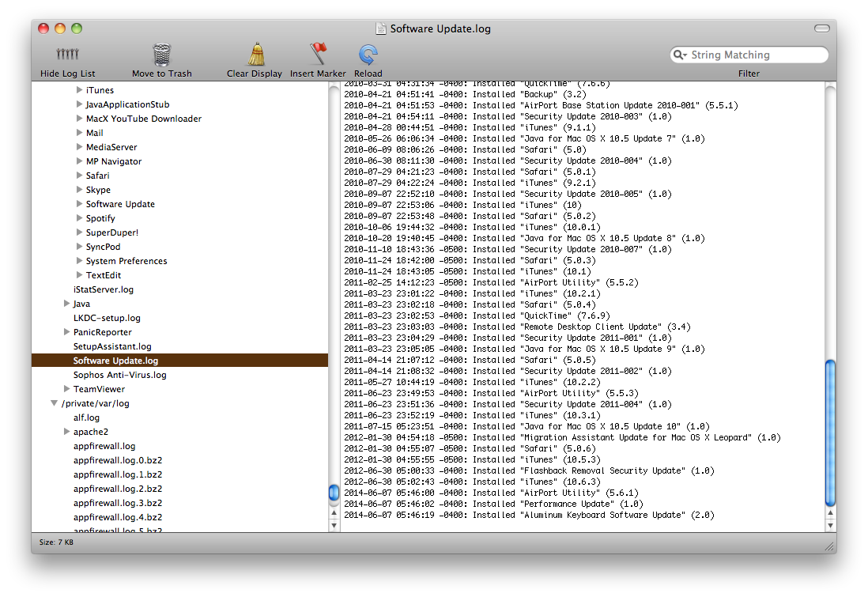Click the toolbar toggle pill button
Viewport: 868px width, 597px height.
click(x=822, y=28)
